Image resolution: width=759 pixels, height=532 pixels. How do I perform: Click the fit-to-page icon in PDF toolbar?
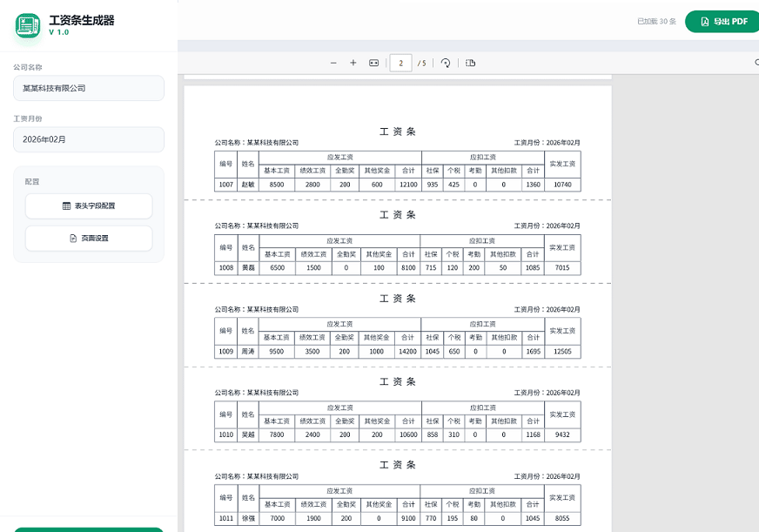point(374,63)
